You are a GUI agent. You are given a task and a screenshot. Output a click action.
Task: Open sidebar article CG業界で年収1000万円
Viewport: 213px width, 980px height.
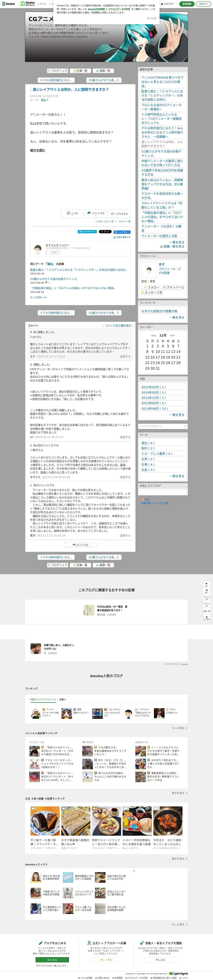[x=162, y=172]
